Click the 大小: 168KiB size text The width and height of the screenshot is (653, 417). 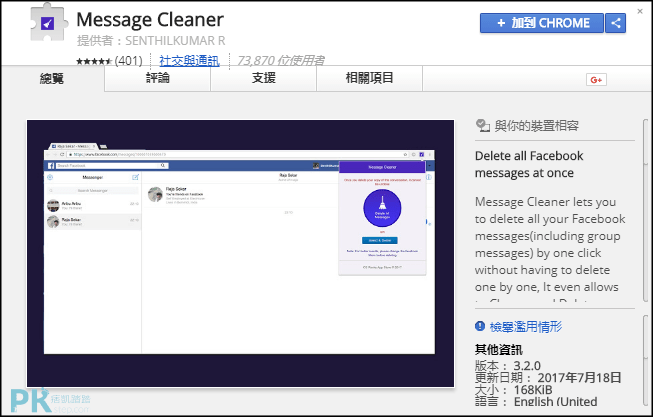pyautogui.click(x=513, y=390)
